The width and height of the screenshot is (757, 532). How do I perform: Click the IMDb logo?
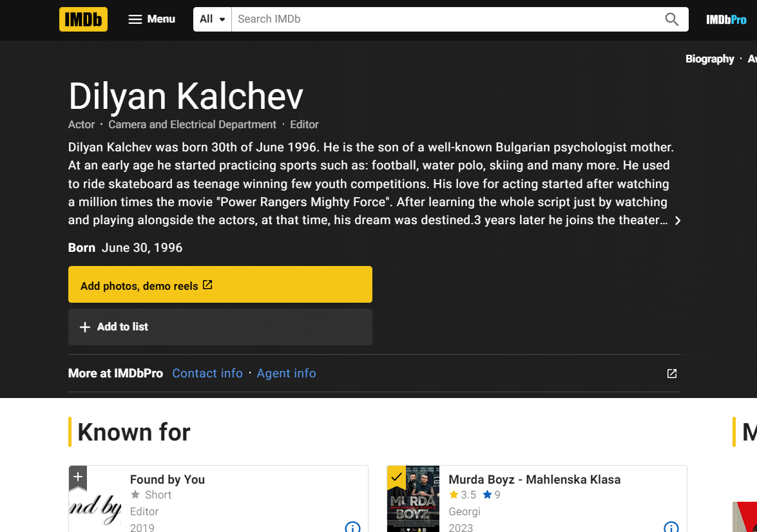point(83,19)
